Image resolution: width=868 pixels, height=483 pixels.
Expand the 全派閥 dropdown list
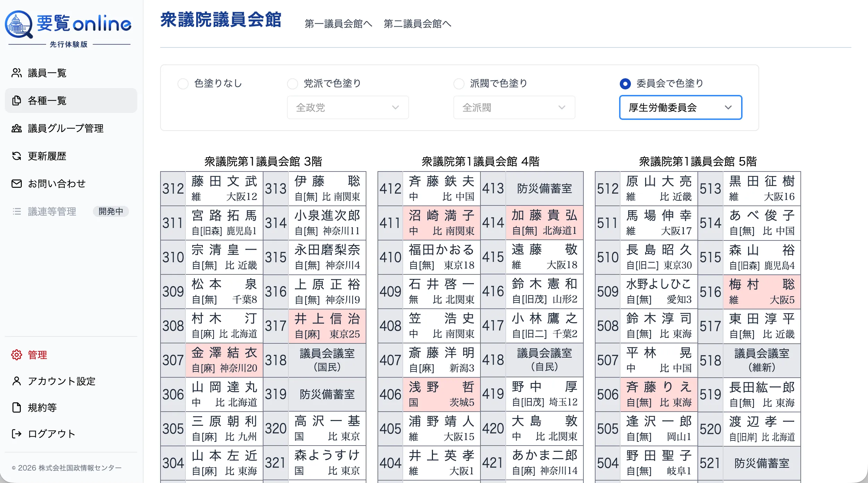(x=514, y=107)
